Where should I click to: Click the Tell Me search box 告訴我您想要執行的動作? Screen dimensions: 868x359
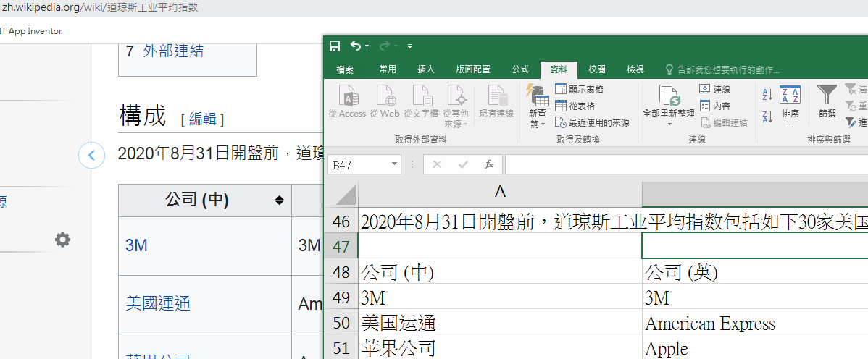[722, 70]
